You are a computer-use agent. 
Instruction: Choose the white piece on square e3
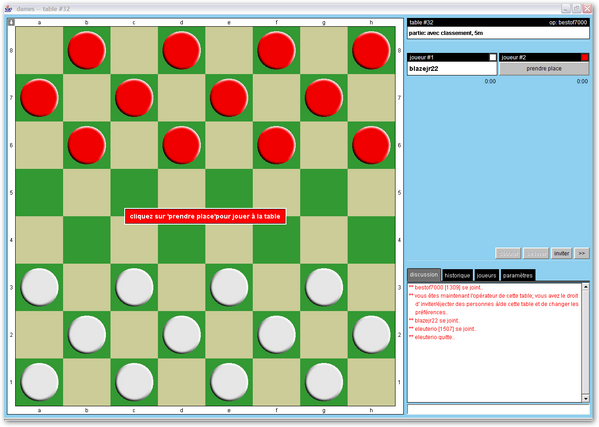(x=229, y=287)
